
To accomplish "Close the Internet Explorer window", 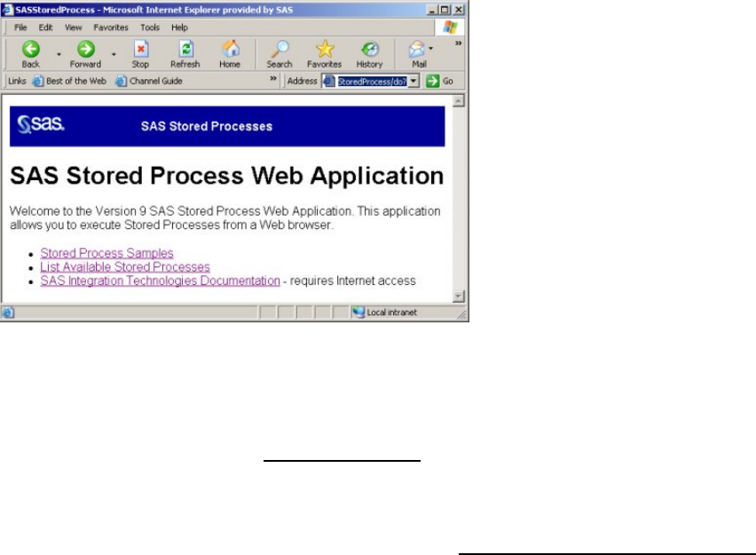I will pyautogui.click(x=459, y=10).
